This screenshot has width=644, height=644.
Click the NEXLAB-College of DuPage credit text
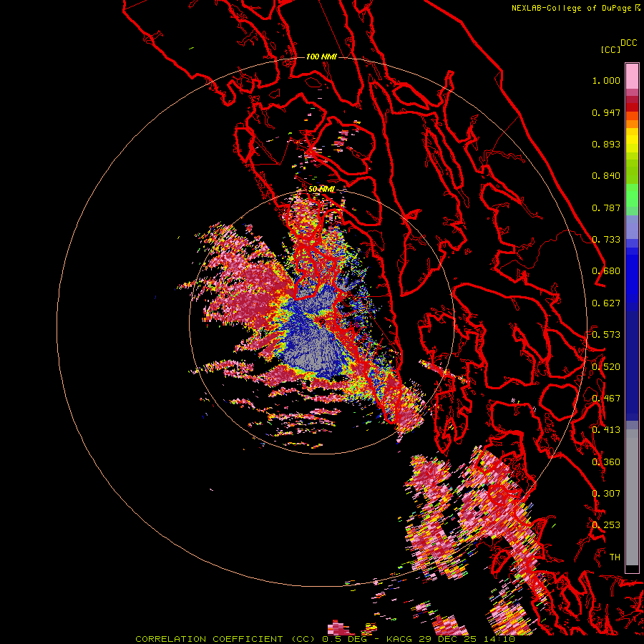[x=571, y=8]
